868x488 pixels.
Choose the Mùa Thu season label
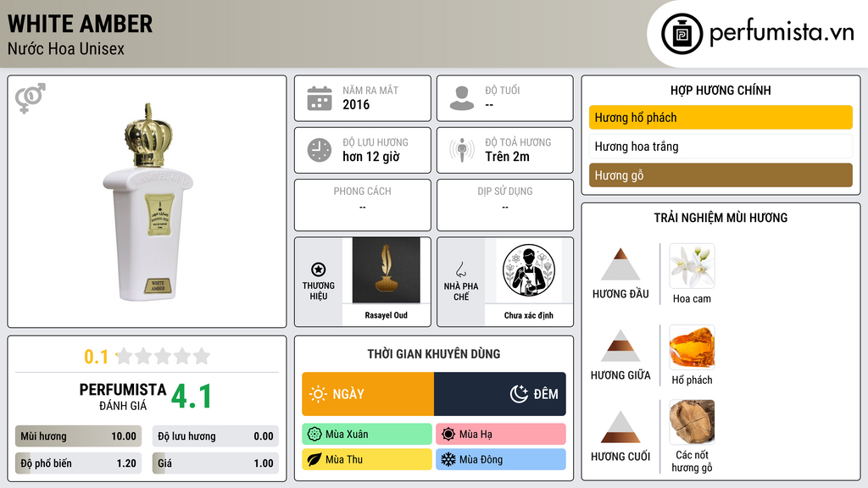(344, 459)
